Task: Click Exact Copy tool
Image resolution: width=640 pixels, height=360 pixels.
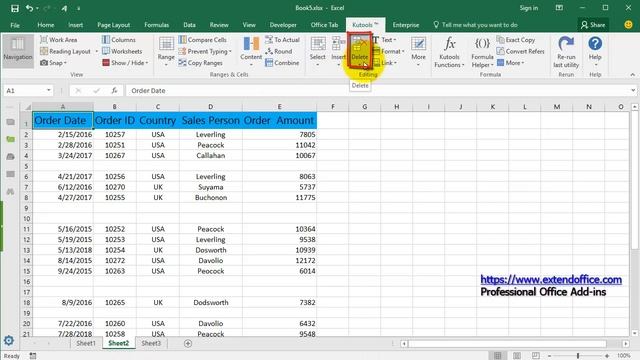Action: click(x=516, y=40)
